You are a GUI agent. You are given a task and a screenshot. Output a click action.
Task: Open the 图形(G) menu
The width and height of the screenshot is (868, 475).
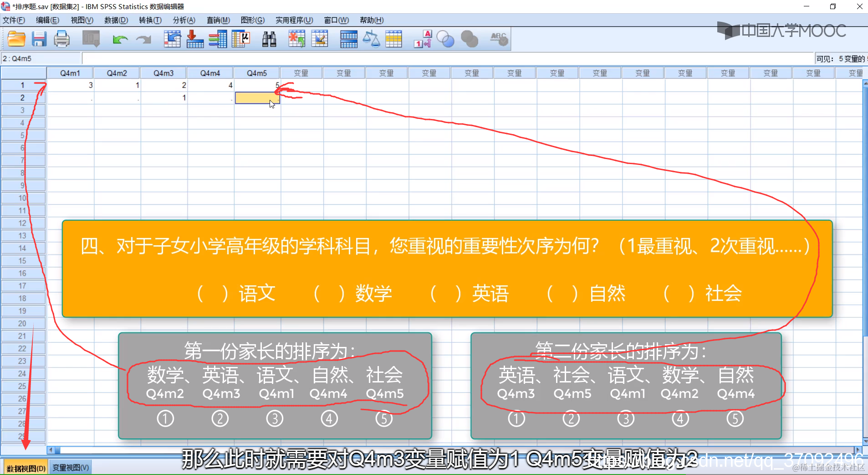[252, 20]
